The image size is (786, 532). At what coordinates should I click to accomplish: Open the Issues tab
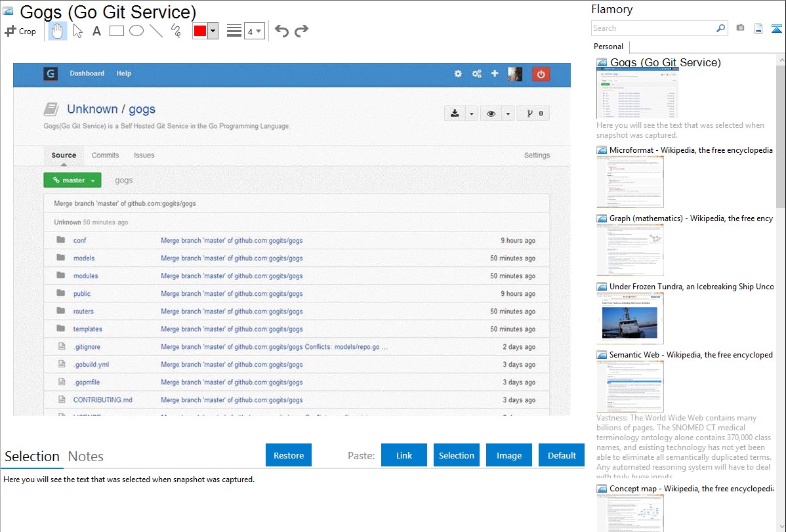(x=144, y=155)
